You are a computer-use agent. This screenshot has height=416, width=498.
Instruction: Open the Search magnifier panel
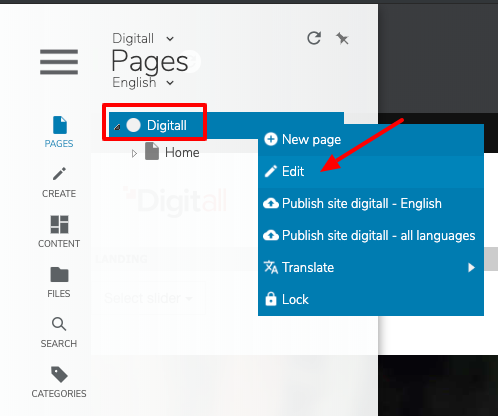pyautogui.click(x=59, y=332)
